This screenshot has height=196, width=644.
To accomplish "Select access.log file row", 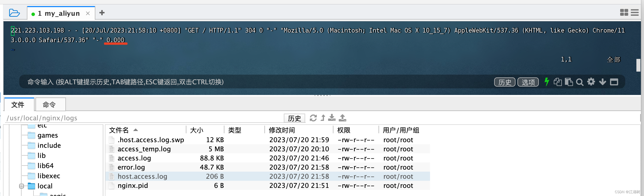I will [268, 158].
